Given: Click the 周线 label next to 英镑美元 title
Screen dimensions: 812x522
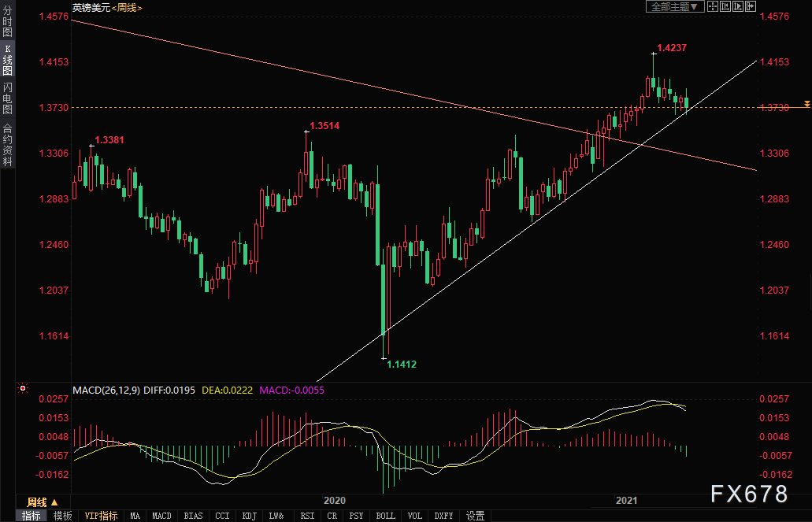Looking at the screenshot, I should (127, 8).
